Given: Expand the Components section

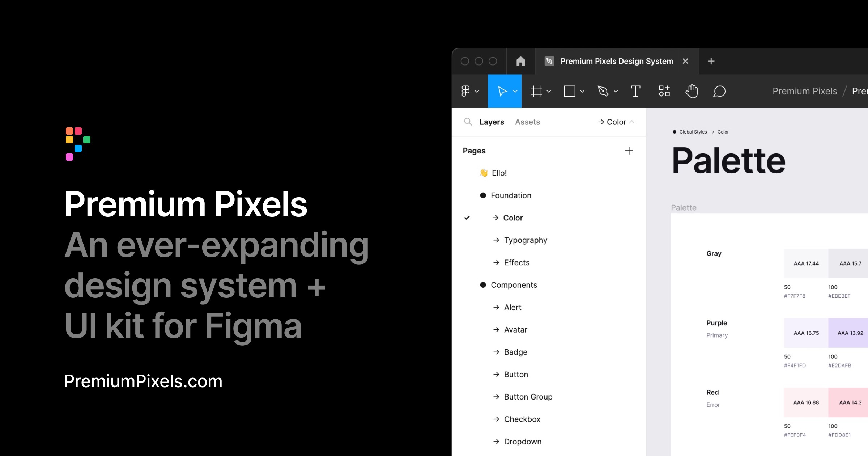Looking at the screenshot, I should (x=513, y=284).
